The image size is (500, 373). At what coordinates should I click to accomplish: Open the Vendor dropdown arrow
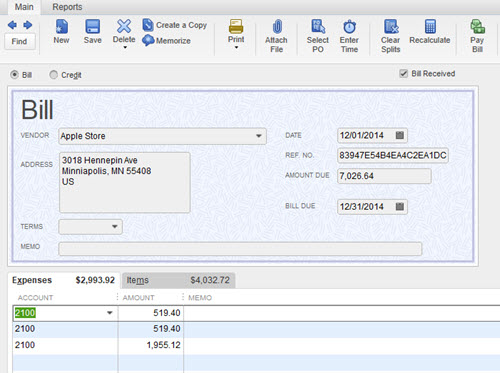tap(259, 136)
